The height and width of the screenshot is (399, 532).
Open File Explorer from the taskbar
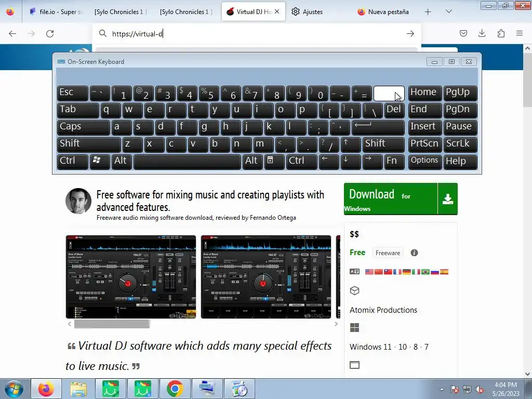point(78,389)
